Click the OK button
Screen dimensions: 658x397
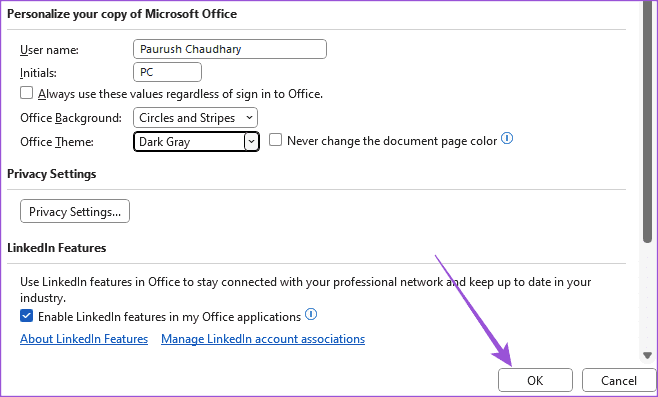coord(535,380)
